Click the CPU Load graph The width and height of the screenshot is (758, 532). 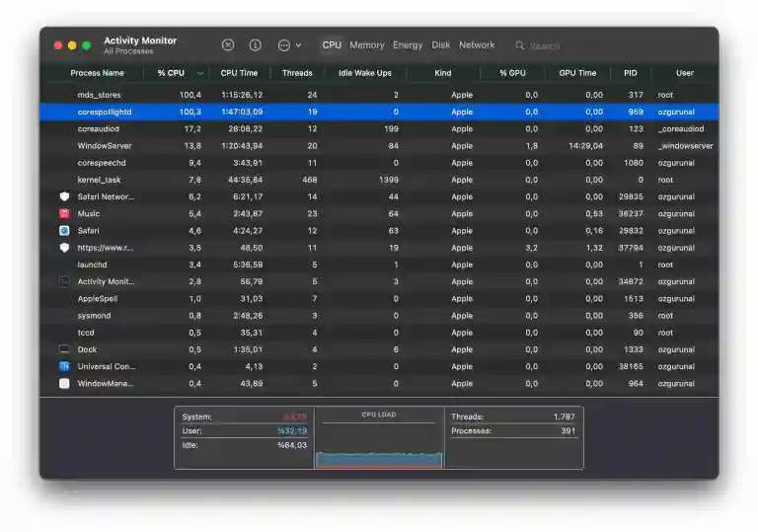379,442
